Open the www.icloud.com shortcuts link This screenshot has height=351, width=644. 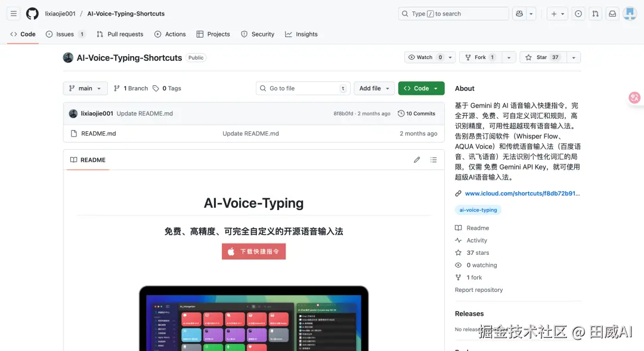522,193
